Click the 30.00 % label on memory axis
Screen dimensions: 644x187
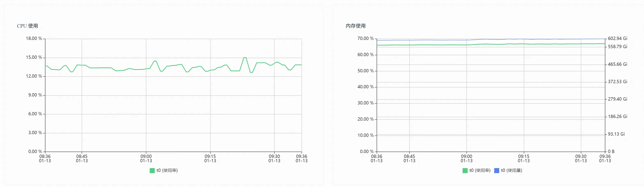tap(365, 103)
